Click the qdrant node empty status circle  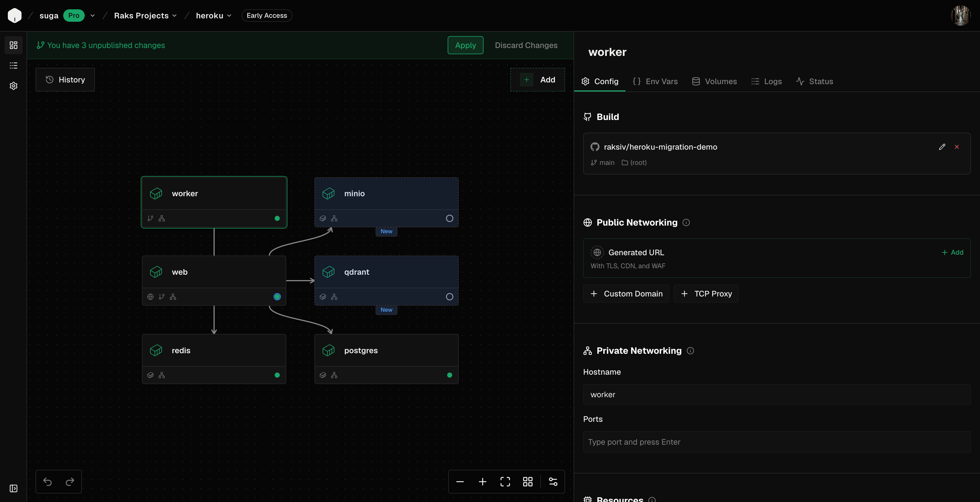click(x=449, y=297)
